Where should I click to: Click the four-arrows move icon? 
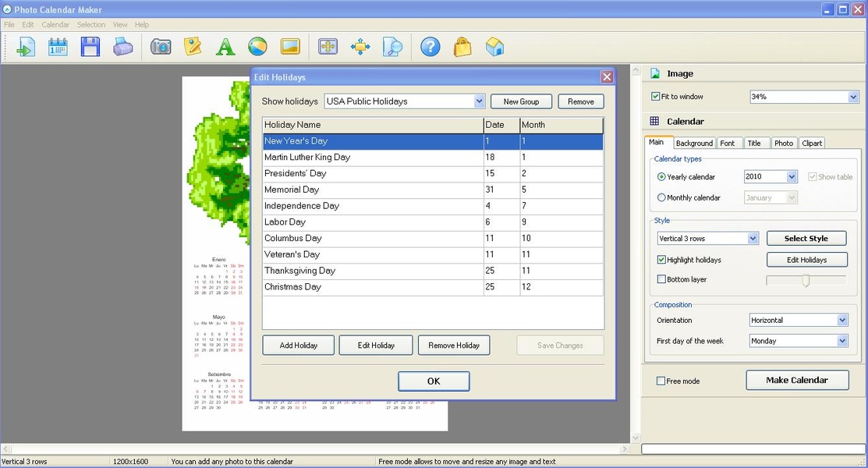pyautogui.click(x=360, y=47)
